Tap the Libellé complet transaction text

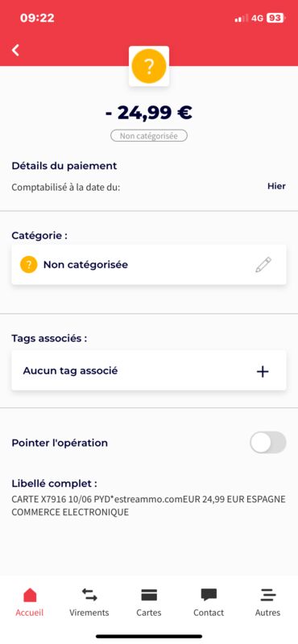click(149, 506)
